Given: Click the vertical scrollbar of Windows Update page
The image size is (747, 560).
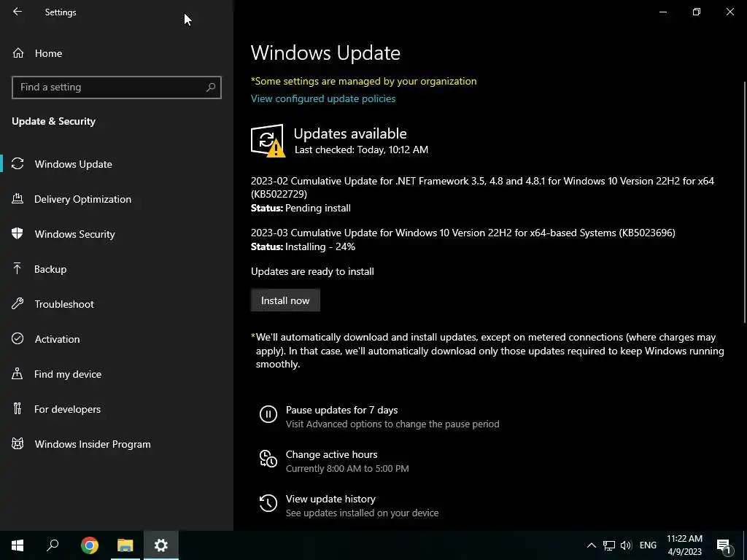Looking at the screenshot, I should point(745,203).
